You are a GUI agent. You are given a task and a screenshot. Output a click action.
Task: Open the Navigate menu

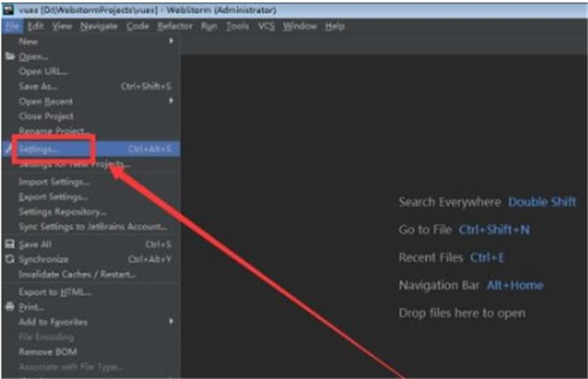coord(99,26)
